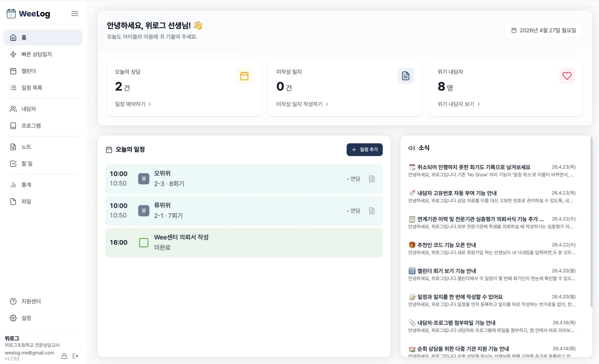Open 일정 목록 in sidebar
This screenshot has width=599, height=364.
point(43,88)
